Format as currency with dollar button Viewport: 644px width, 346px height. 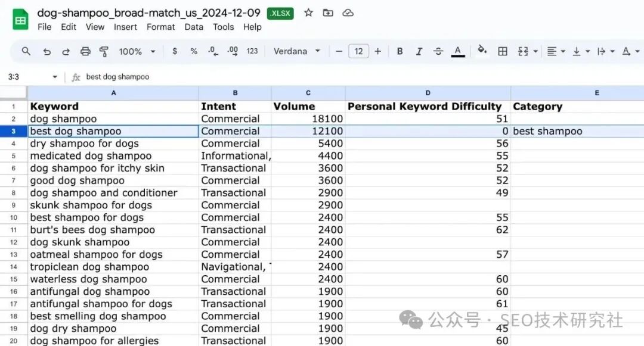pyautogui.click(x=175, y=51)
